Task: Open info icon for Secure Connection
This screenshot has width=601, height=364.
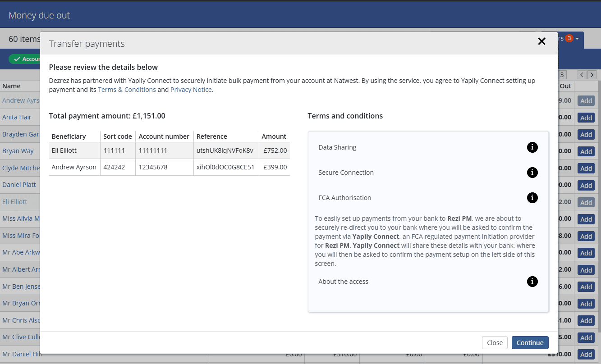Action: [x=532, y=173]
